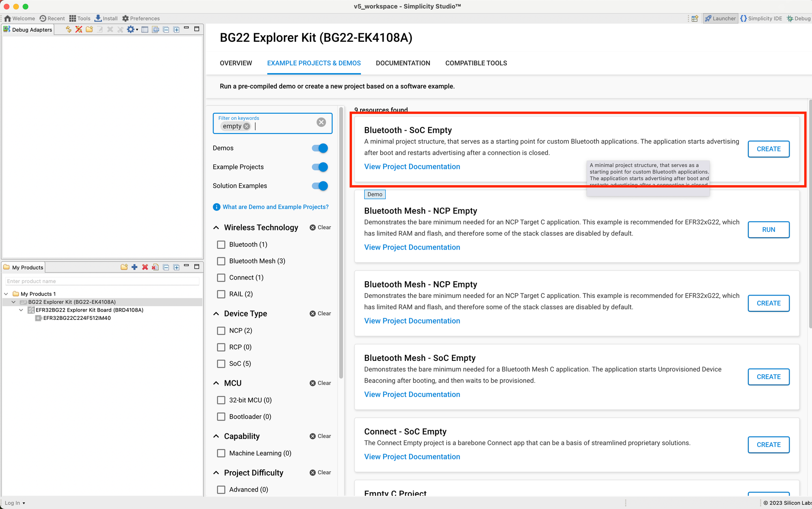Open the Preferences gear icon
The image size is (812, 509).
(125, 18)
